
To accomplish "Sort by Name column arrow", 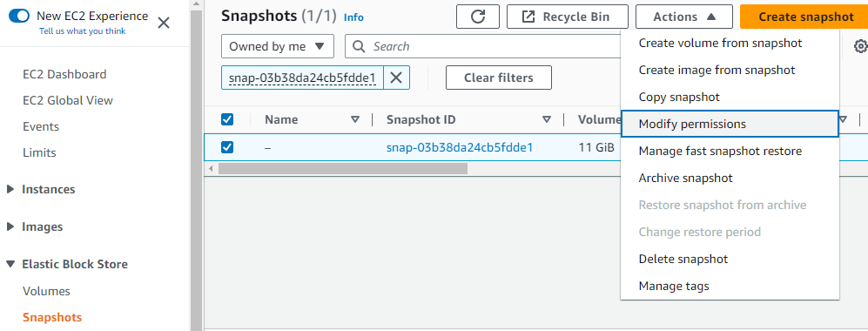I will (x=355, y=119).
